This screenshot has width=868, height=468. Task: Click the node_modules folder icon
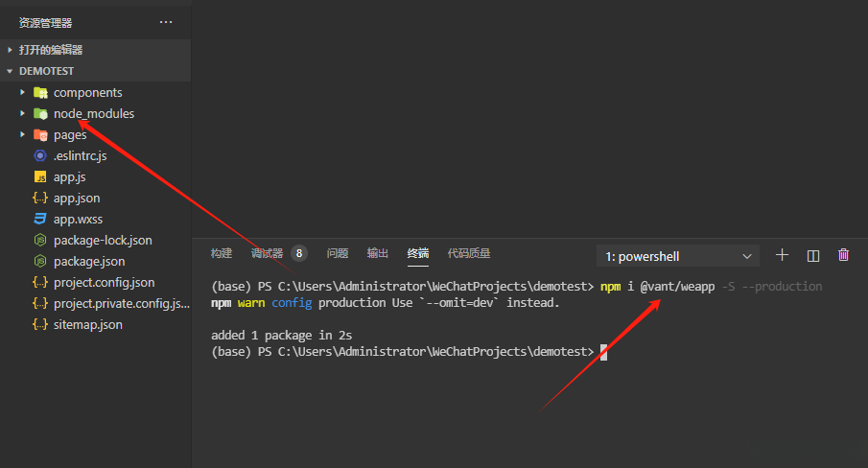[x=40, y=113]
